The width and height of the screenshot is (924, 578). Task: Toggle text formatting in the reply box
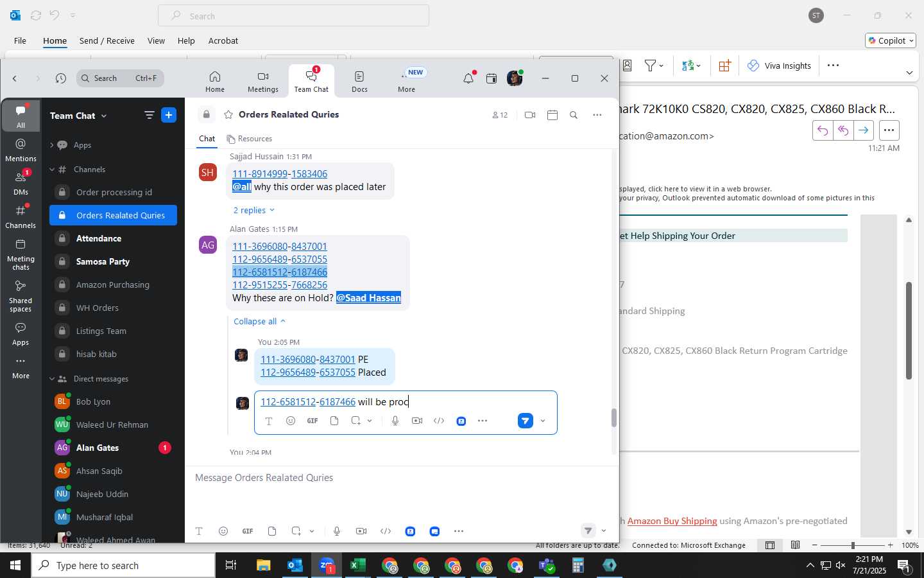(269, 421)
